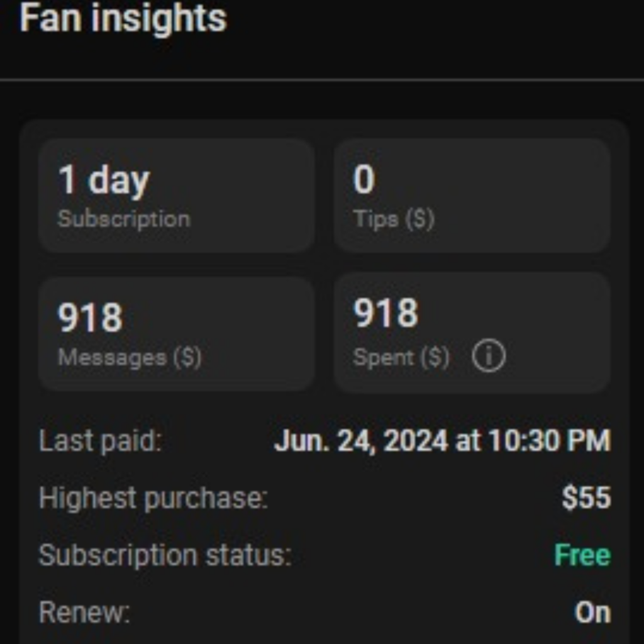Viewport: 644px width, 644px height.
Task: Click the 918 messages amount
Action: pos(90,317)
